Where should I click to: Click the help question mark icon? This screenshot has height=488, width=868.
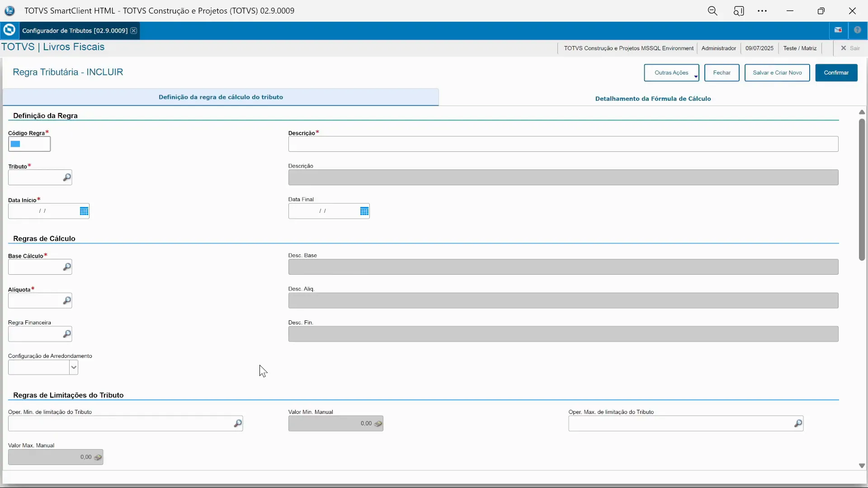click(x=858, y=30)
